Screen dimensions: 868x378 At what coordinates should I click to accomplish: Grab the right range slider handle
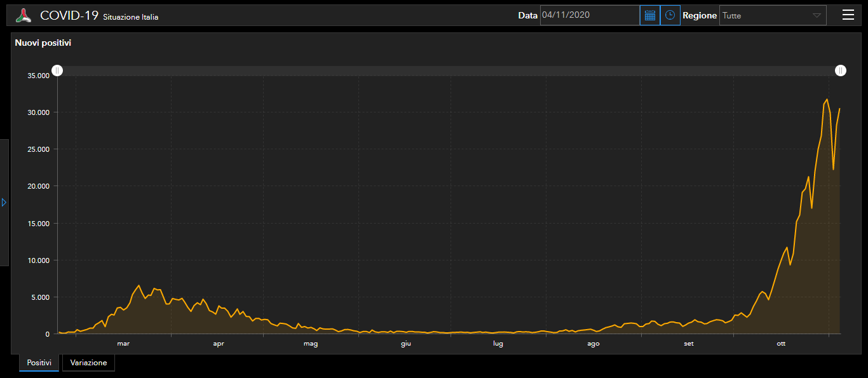click(x=841, y=71)
